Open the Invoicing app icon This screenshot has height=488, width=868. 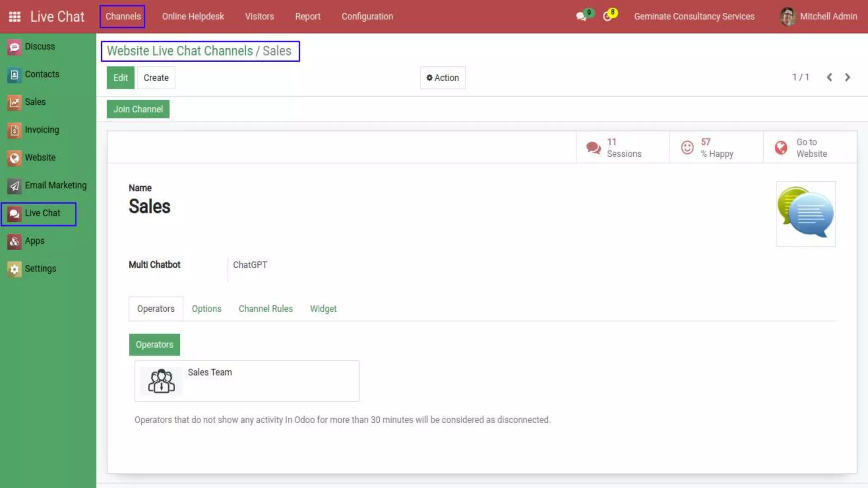pyautogui.click(x=14, y=130)
